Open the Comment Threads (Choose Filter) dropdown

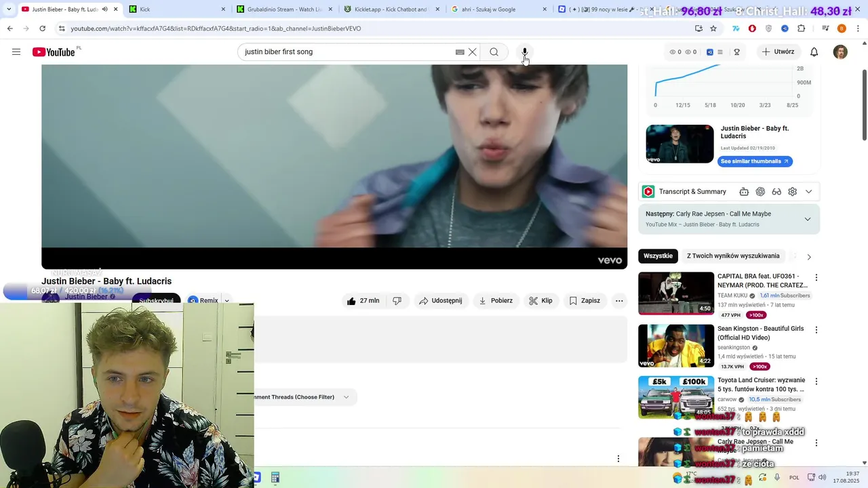(x=305, y=397)
